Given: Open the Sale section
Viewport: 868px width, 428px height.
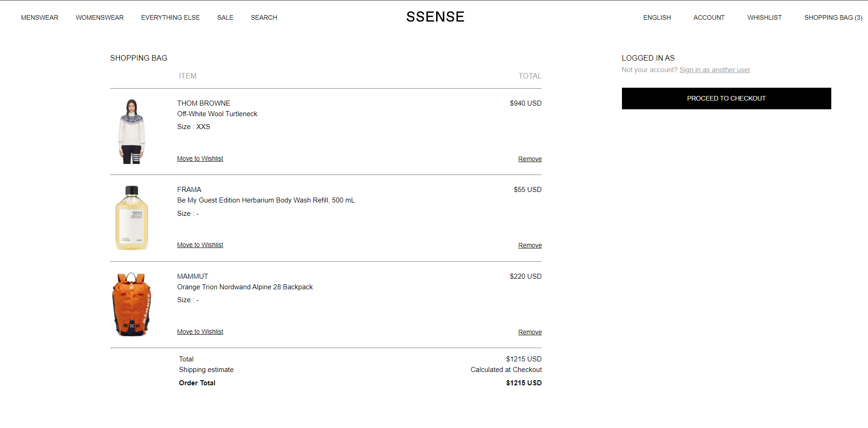Looking at the screenshot, I should 225,17.
